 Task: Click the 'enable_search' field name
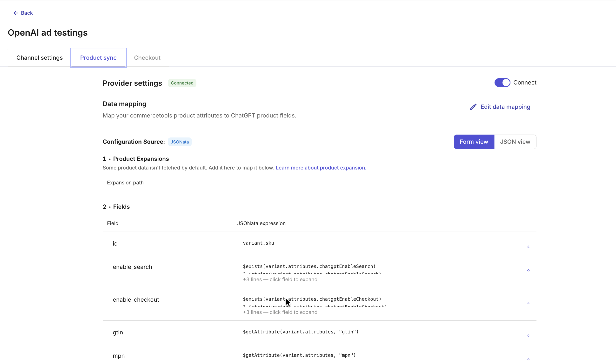coord(132,267)
